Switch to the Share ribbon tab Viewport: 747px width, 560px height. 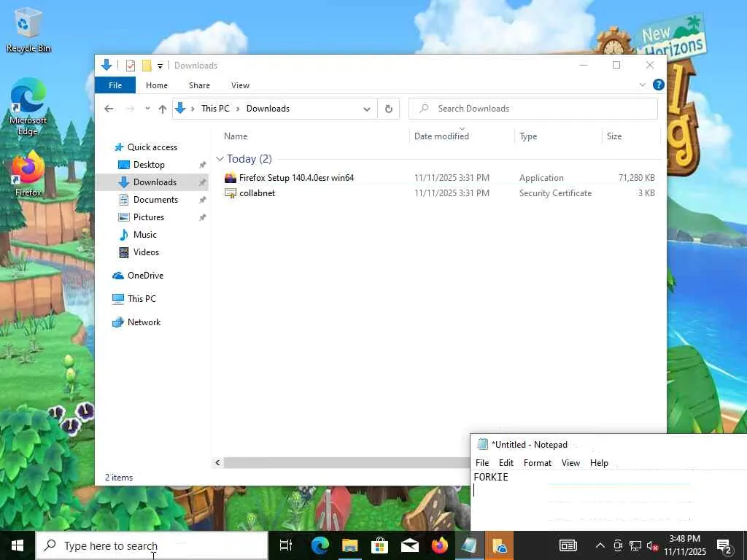click(199, 85)
